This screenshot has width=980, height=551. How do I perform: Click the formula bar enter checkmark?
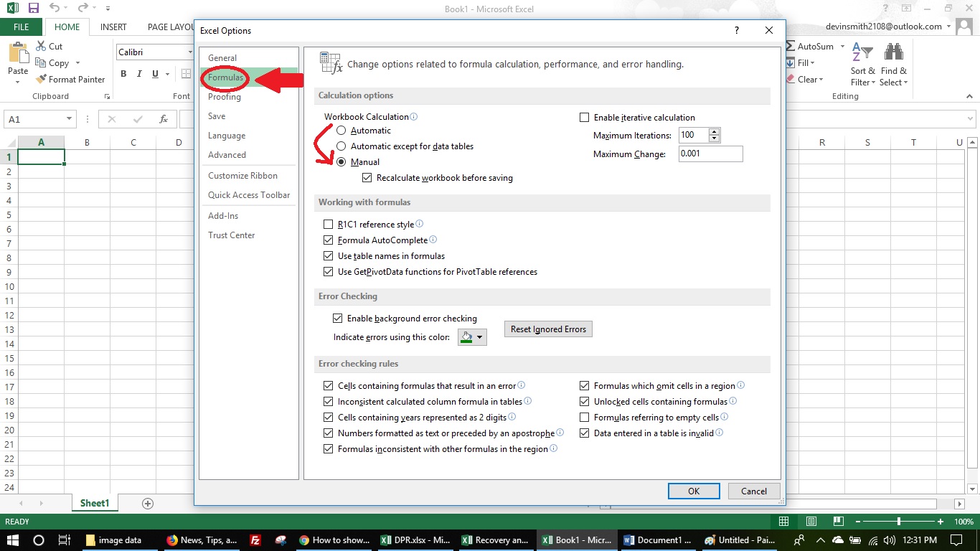tap(138, 119)
